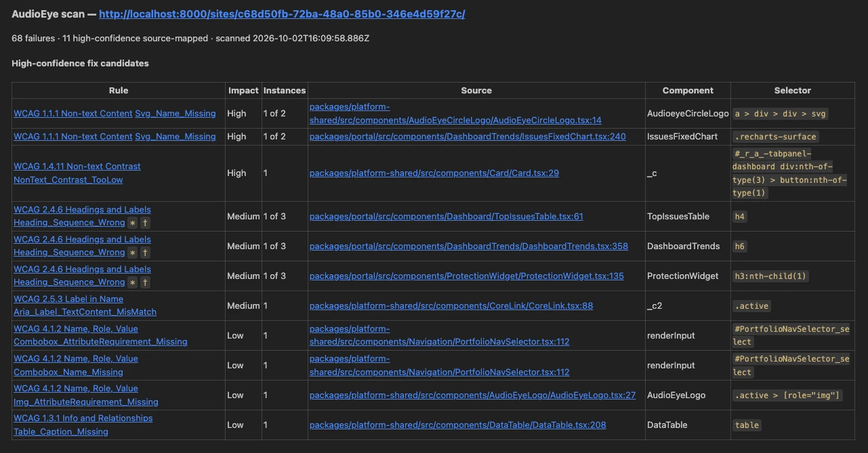Screen dimensions: 868x453
Task: Open the localhost:8000 scanned site URL link
Action: click(x=282, y=14)
